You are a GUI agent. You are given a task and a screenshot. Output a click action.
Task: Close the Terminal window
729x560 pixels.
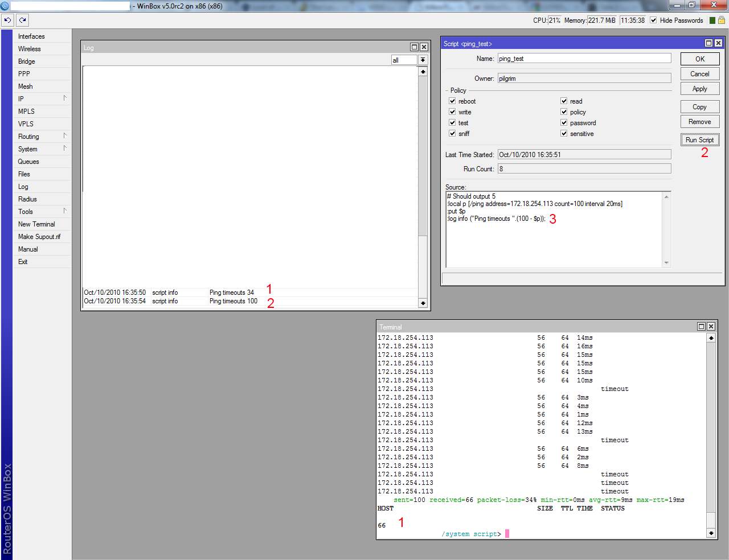point(711,326)
